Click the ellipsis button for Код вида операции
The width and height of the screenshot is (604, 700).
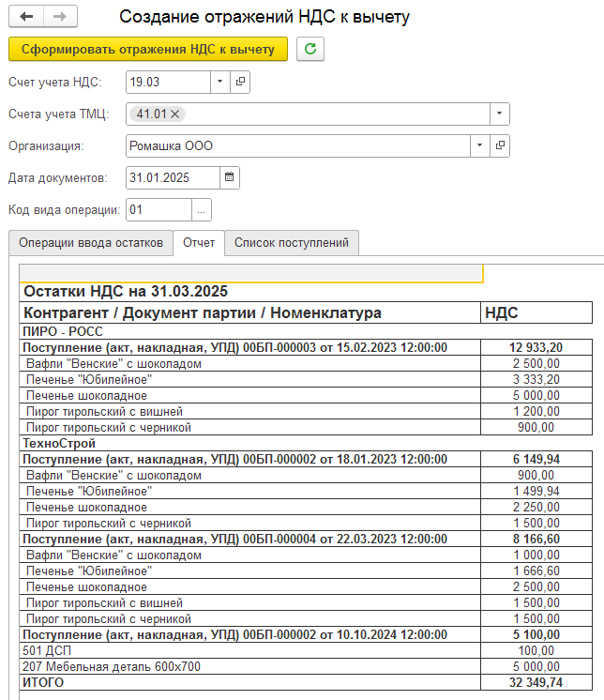(202, 209)
